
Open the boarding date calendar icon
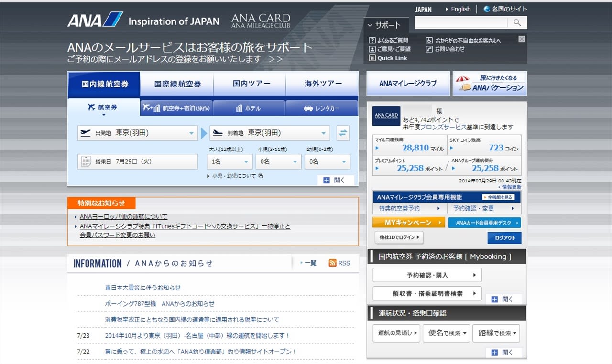point(86,161)
